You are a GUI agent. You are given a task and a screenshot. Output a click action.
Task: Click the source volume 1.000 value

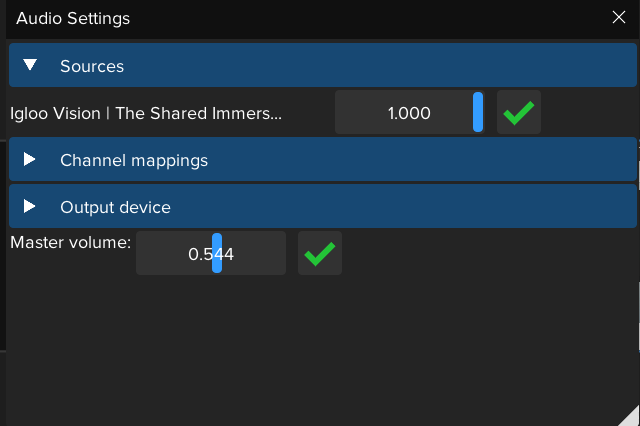409,113
